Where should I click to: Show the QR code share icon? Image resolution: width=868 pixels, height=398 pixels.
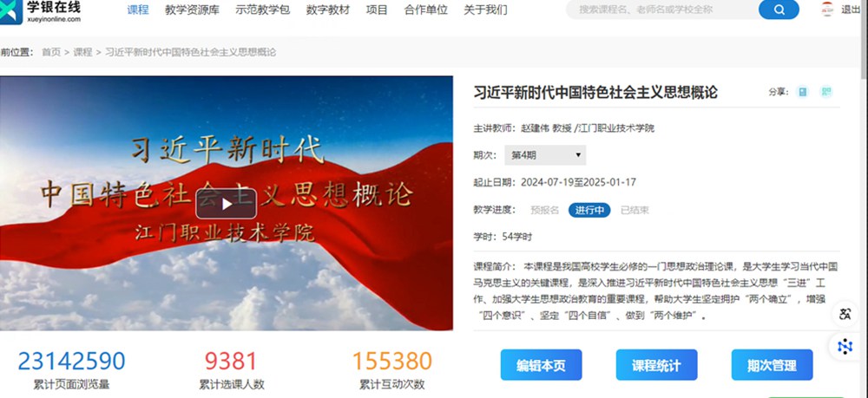tap(826, 92)
